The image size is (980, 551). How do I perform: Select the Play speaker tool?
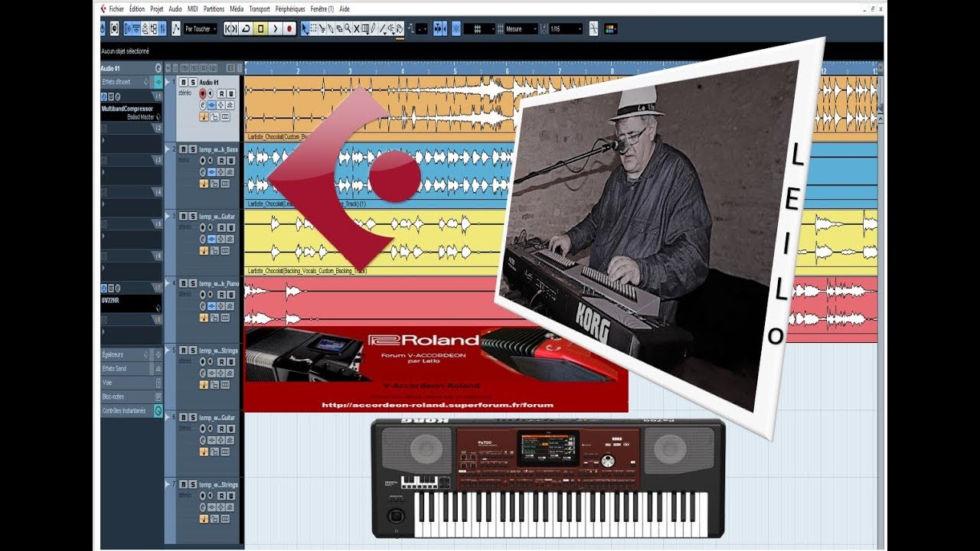(x=390, y=28)
